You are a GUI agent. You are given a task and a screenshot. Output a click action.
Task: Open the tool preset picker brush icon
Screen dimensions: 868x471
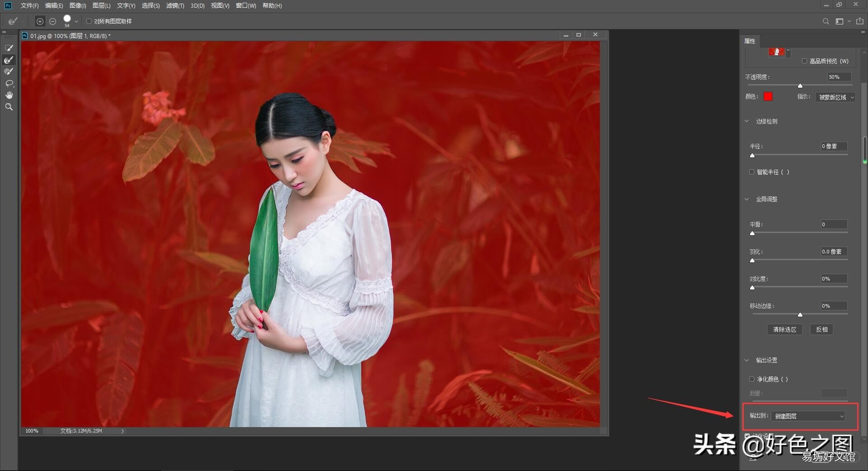click(13, 21)
